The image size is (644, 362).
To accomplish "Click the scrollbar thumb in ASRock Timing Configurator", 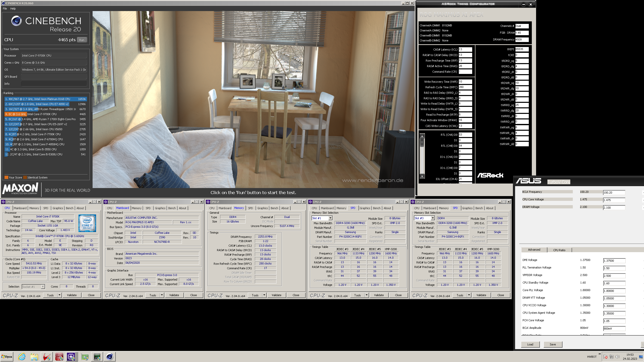I will pos(422,143).
